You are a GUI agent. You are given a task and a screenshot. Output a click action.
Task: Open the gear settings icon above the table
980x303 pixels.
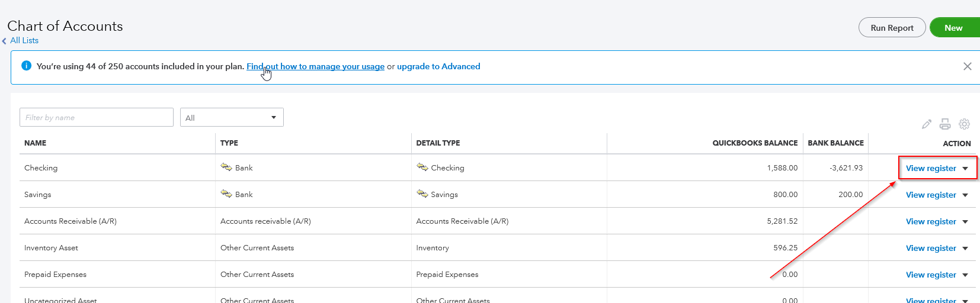[x=965, y=124]
